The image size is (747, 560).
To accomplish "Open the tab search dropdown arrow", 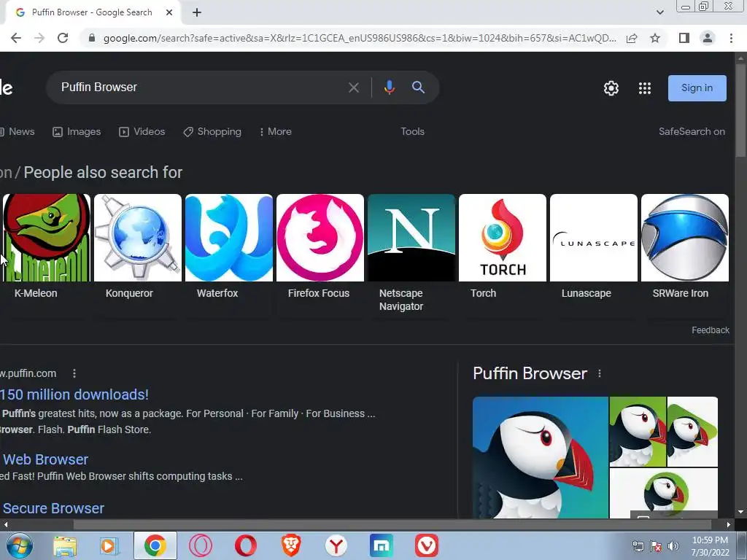I will coord(659,13).
